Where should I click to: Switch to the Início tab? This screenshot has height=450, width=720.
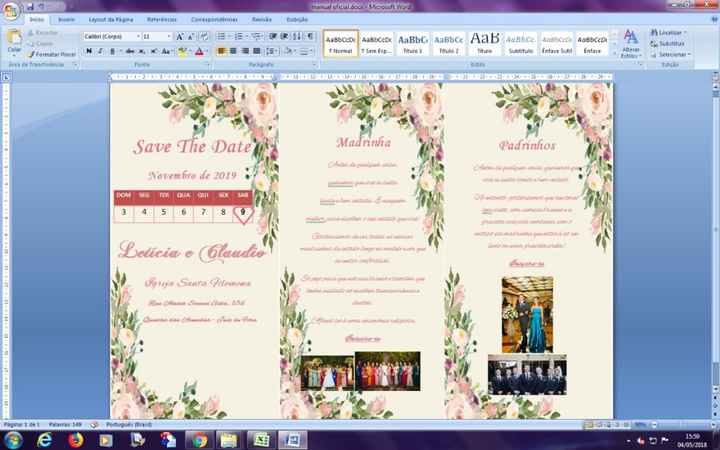[37, 19]
